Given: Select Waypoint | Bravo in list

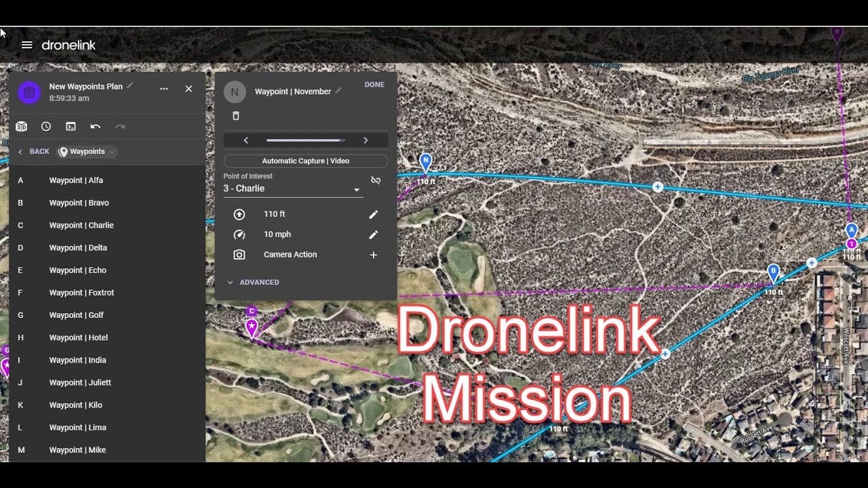Looking at the screenshot, I should 107,203.
